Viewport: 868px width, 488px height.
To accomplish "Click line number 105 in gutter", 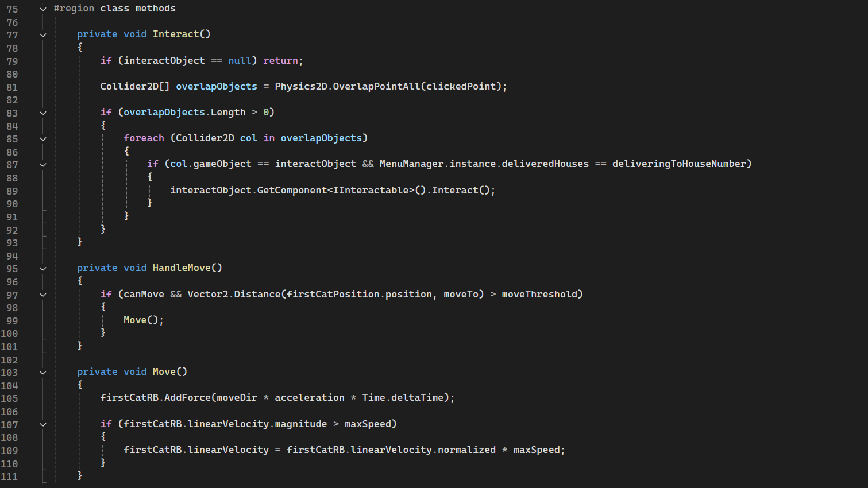I will (9, 398).
